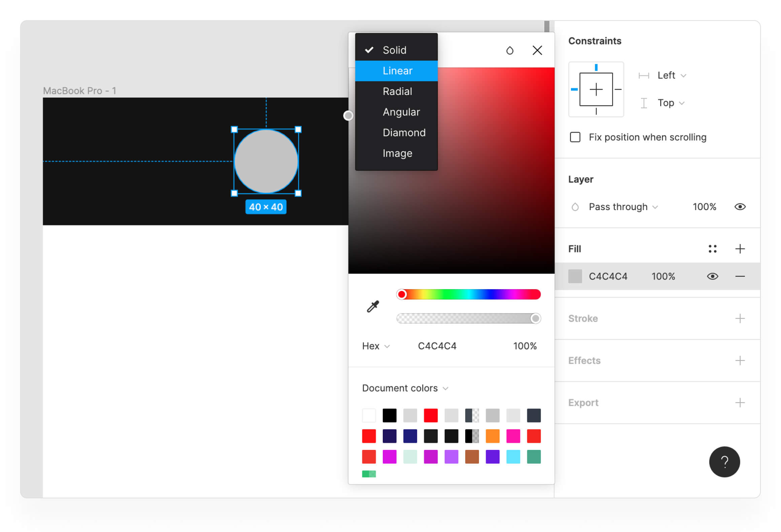Open fill styles four-dots icon
This screenshot has height=532, width=781.
coord(712,249)
